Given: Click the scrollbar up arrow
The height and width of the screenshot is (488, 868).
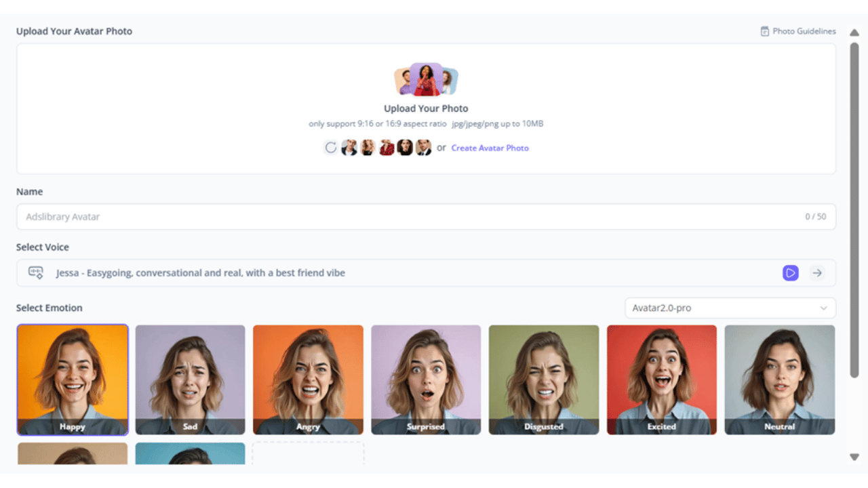Looking at the screenshot, I should click(x=854, y=33).
